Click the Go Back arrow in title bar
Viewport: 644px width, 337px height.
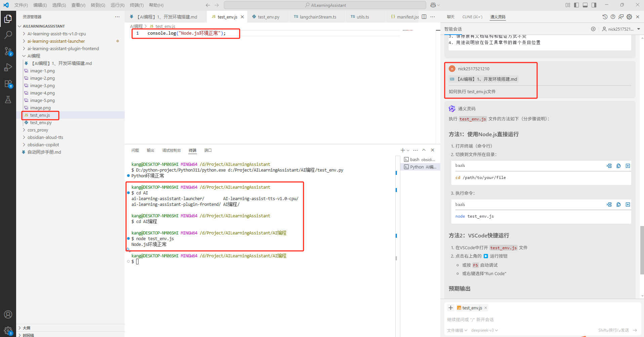pos(208,5)
